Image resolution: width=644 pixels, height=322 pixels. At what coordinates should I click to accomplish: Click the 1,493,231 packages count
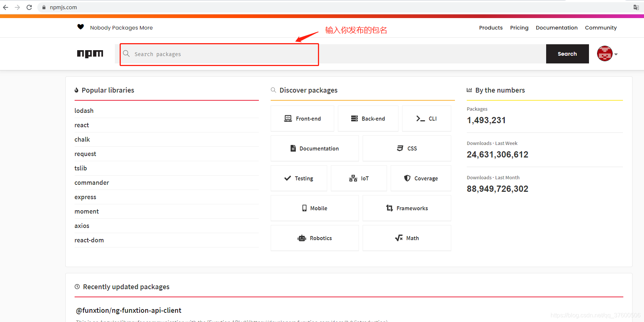486,120
